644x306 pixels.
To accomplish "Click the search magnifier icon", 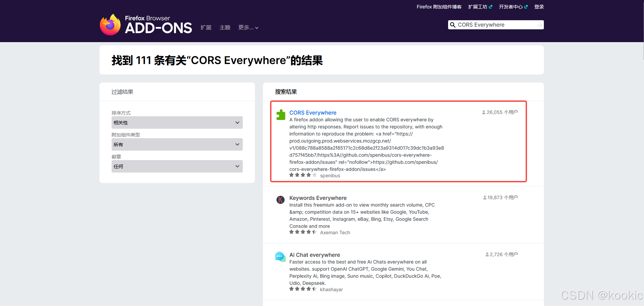I will 453,25.
